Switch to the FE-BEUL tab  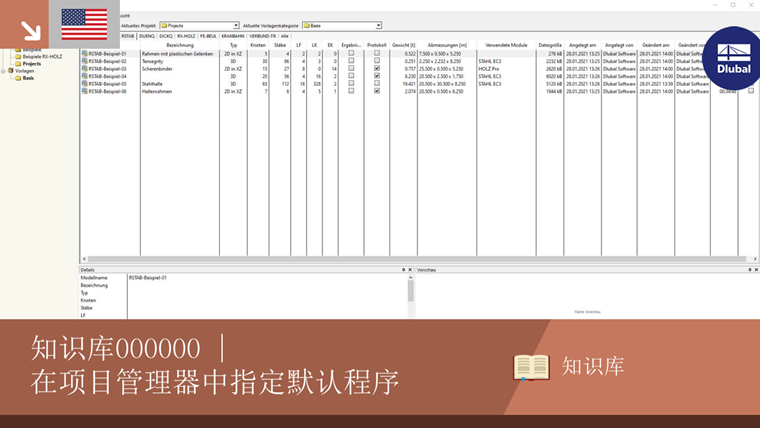(x=208, y=36)
